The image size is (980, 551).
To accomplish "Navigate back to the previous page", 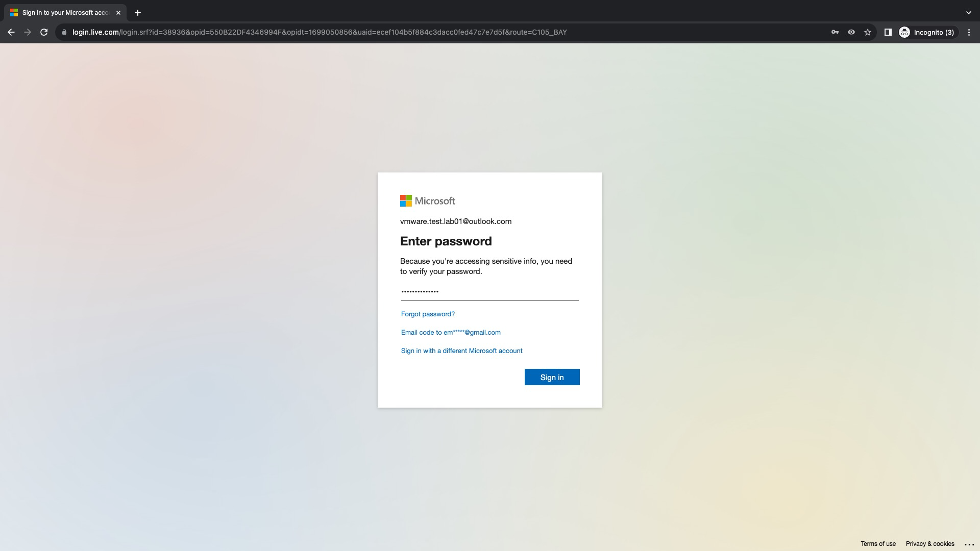I will pos(11,32).
